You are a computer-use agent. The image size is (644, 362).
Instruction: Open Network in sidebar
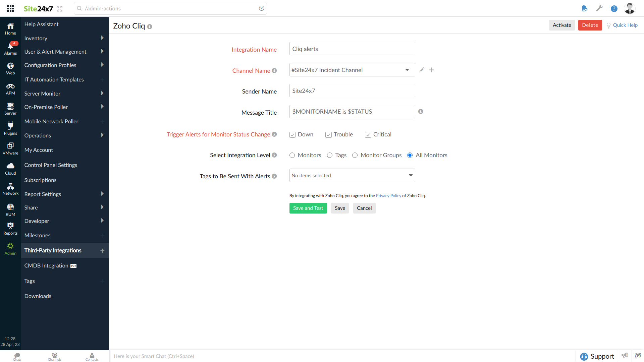(x=10, y=189)
